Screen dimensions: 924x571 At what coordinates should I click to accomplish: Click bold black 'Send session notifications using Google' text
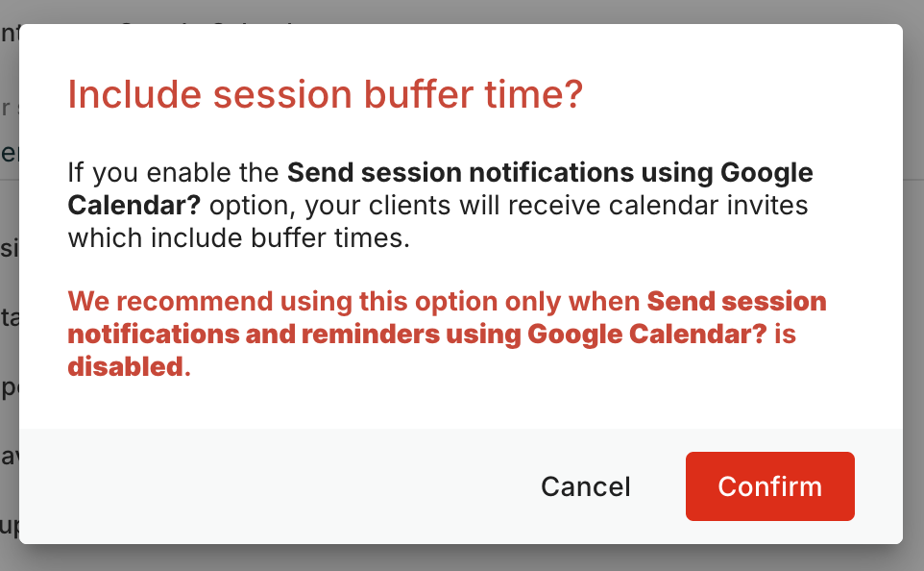pos(549,173)
